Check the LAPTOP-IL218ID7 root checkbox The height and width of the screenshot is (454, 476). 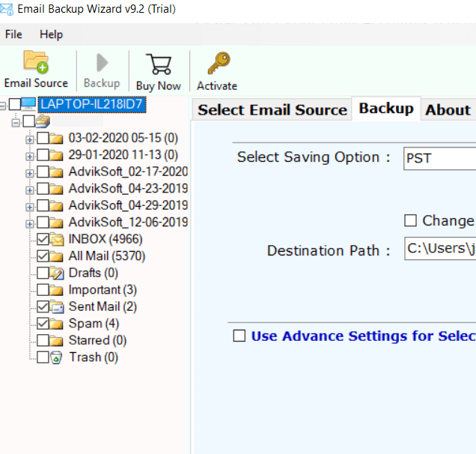[x=15, y=104]
